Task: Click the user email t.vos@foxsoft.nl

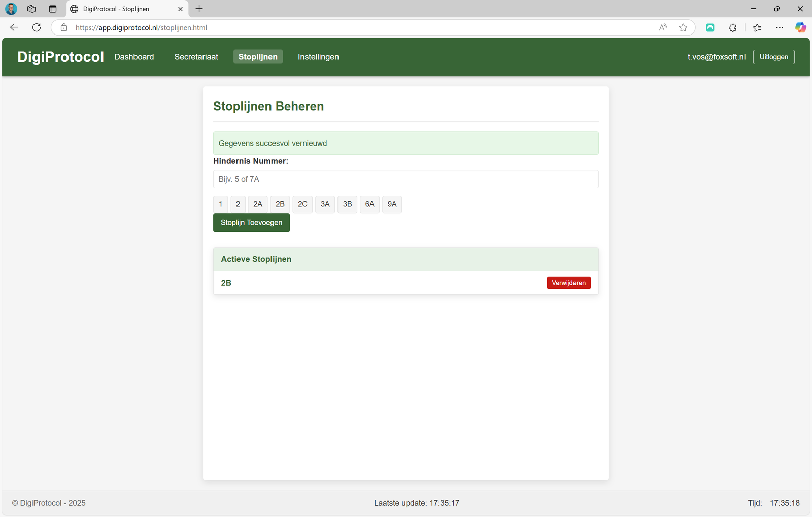Action: 716,57
